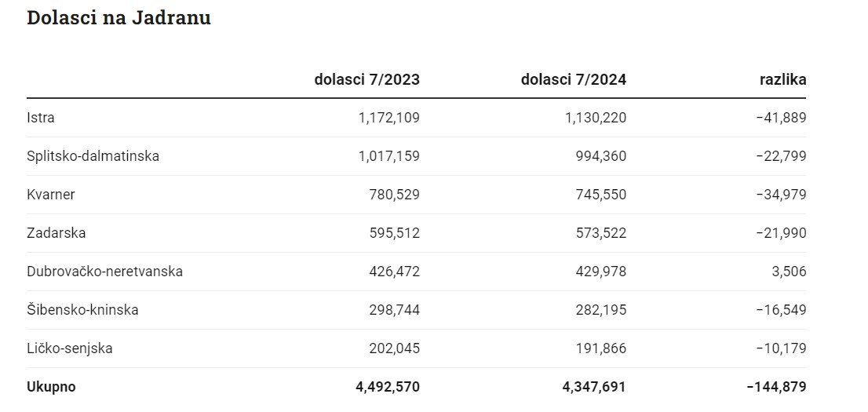Screen dimensions: 868x412
Task: Click the "dolasci 7/2023" column header
Action: pyautogui.click(x=367, y=79)
